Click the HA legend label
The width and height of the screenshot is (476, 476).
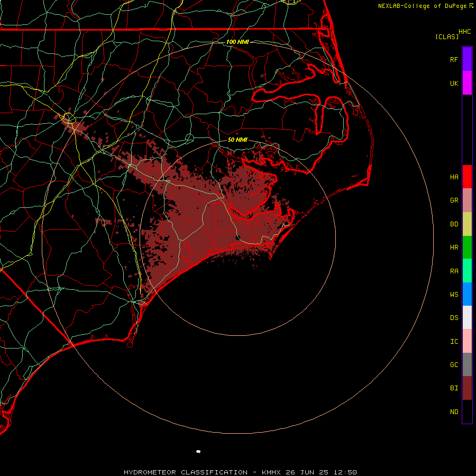pos(454,177)
